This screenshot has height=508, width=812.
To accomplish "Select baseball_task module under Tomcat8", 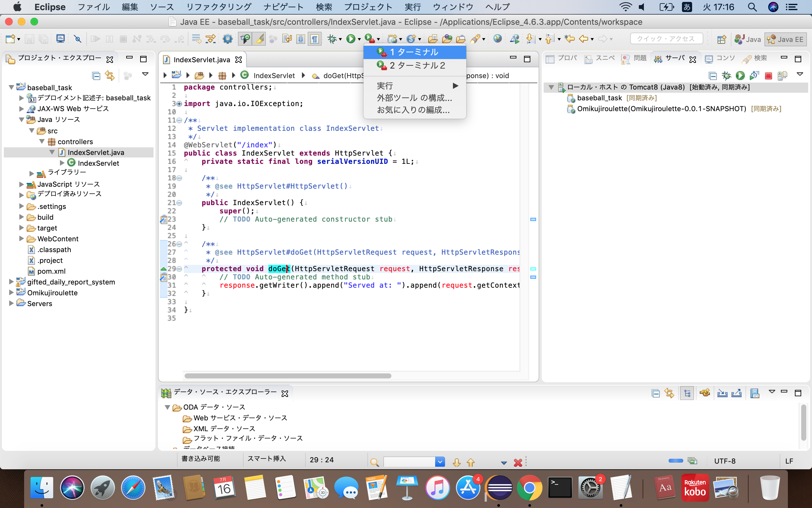I will pyautogui.click(x=612, y=98).
